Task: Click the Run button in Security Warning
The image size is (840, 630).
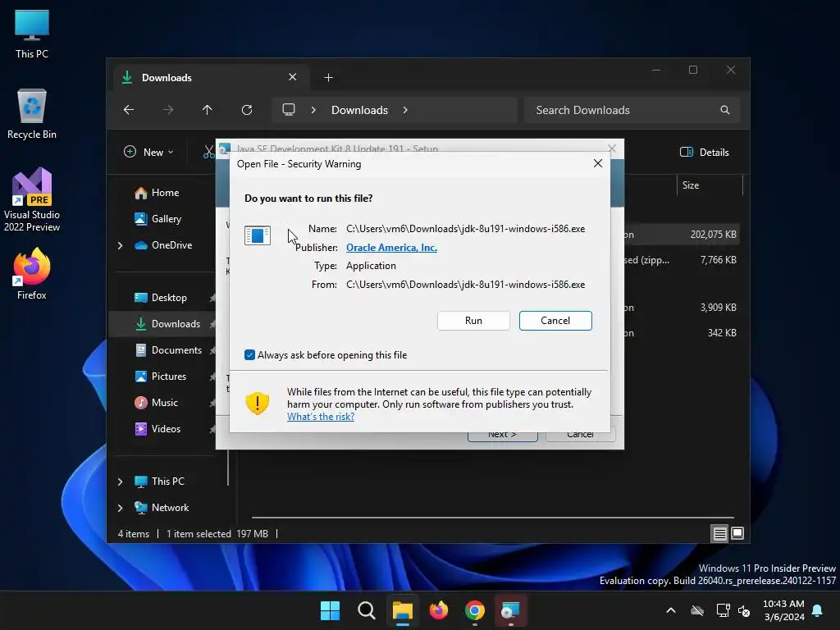Action: pyautogui.click(x=473, y=321)
